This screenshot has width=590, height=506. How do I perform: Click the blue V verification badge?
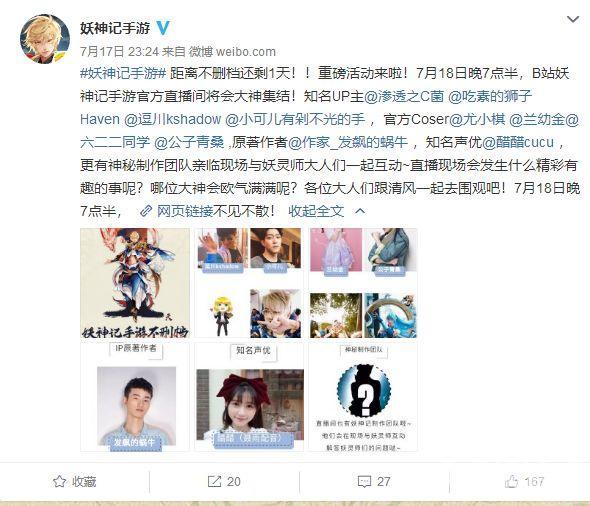(x=163, y=27)
